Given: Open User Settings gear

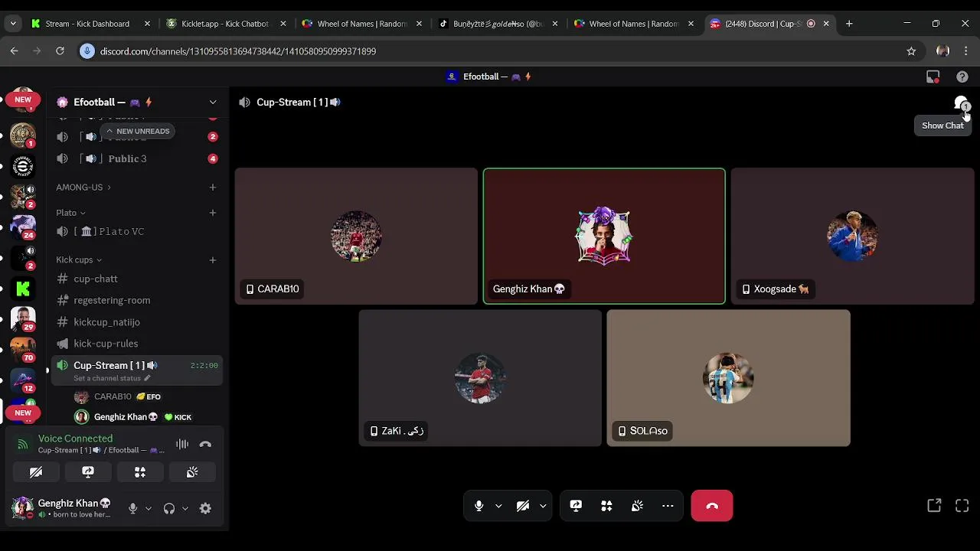Looking at the screenshot, I should coord(205,508).
